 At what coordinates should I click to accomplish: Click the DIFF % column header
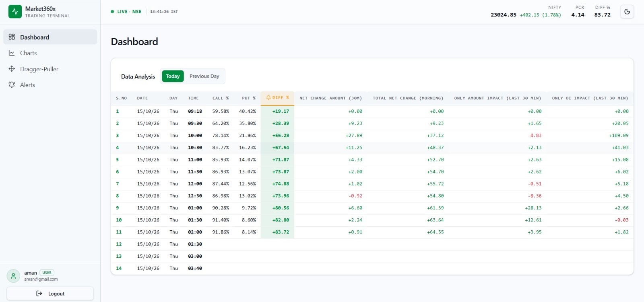pyautogui.click(x=278, y=98)
